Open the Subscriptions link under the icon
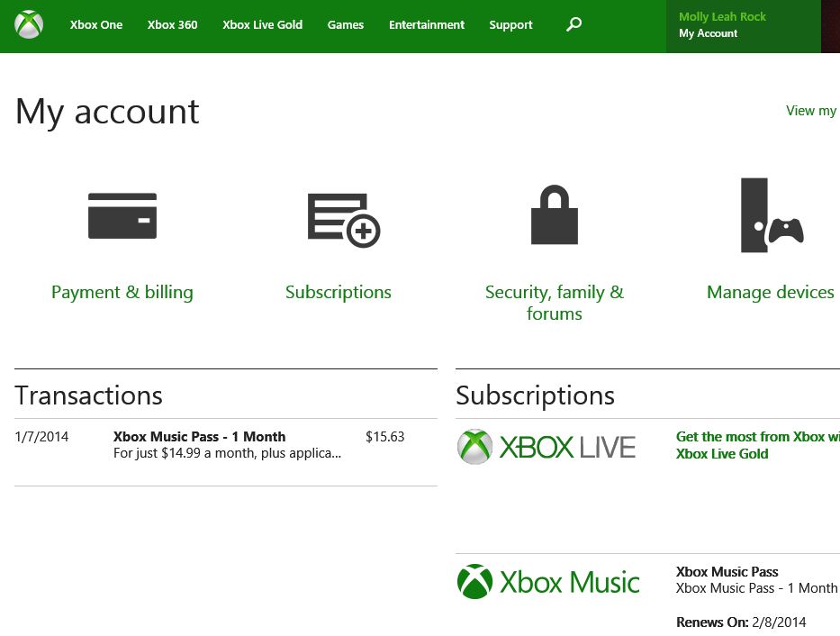The height and width of the screenshot is (636, 840). (338, 292)
